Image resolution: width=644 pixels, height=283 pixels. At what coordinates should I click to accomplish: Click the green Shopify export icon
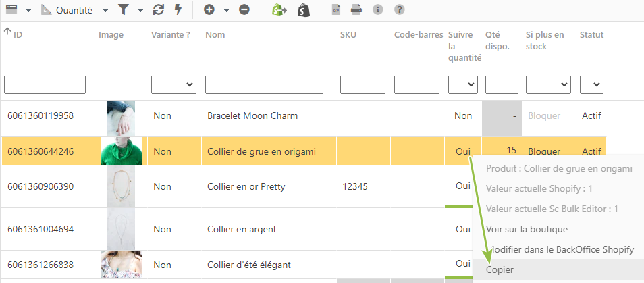(x=279, y=10)
